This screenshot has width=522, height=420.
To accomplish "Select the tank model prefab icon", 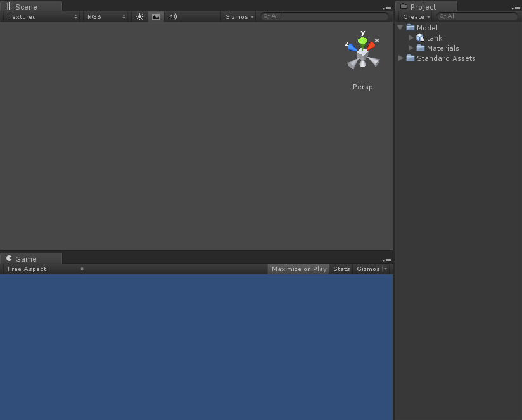I will tap(420, 38).
